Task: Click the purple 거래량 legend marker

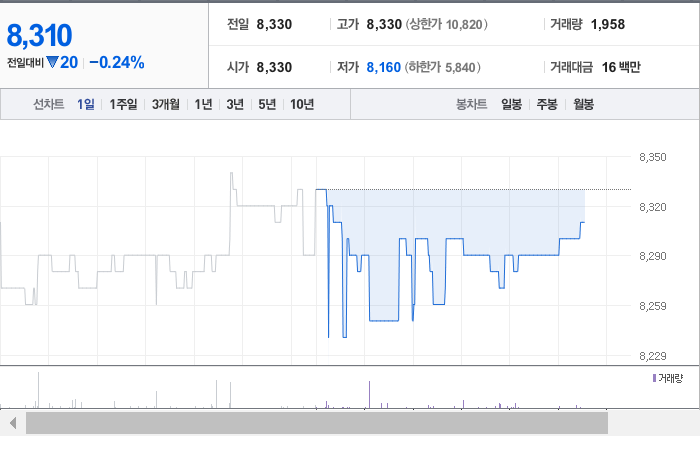Action: [x=654, y=378]
